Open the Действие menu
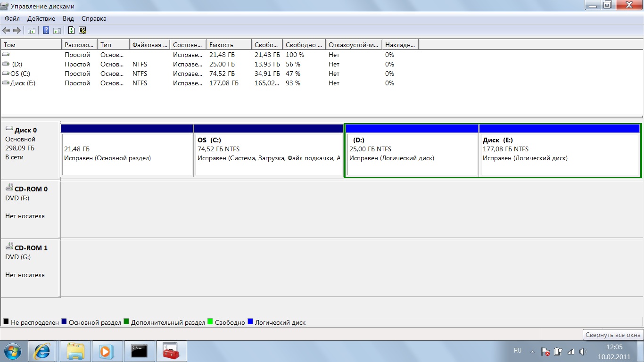Image resolution: width=644 pixels, height=362 pixels. pyautogui.click(x=41, y=19)
